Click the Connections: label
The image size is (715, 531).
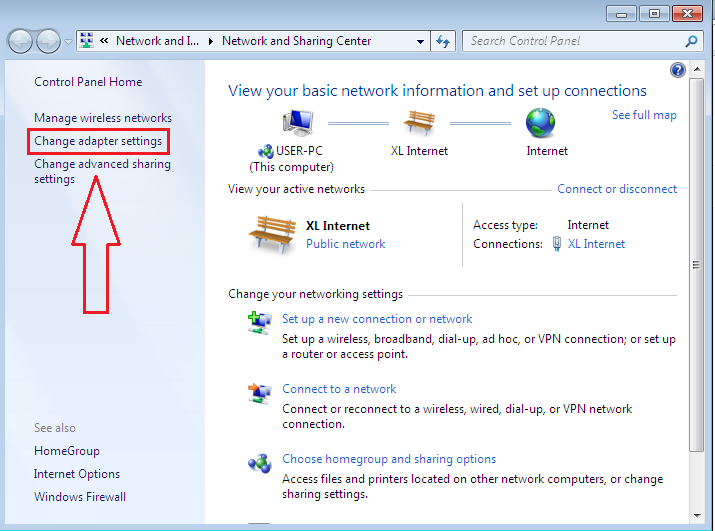tap(508, 244)
